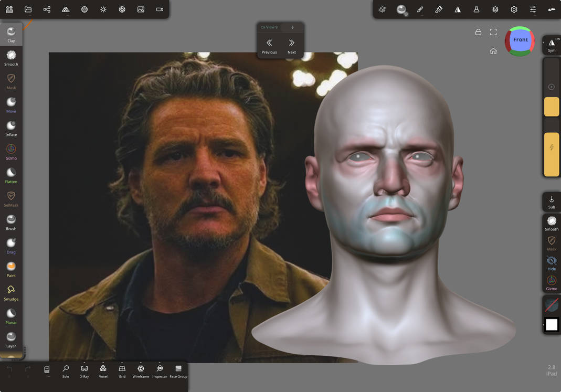561x392 pixels.
Task: Click the right-side Gizmo shortcut
Action: click(x=552, y=283)
